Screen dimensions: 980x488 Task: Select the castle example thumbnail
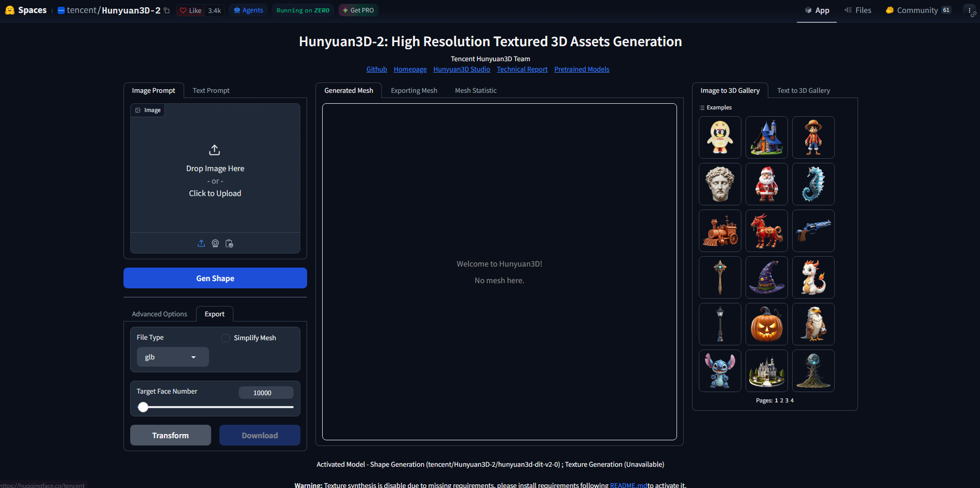(767, 371)
